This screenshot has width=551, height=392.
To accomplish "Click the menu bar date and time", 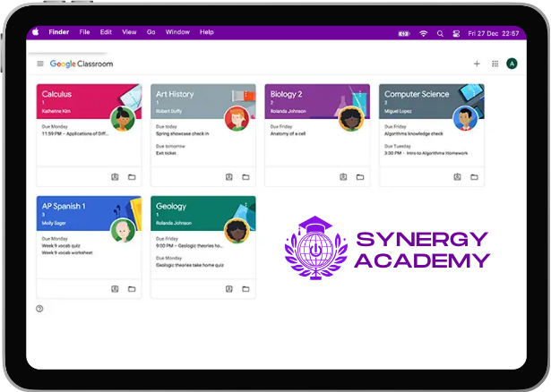I will 493,33.
